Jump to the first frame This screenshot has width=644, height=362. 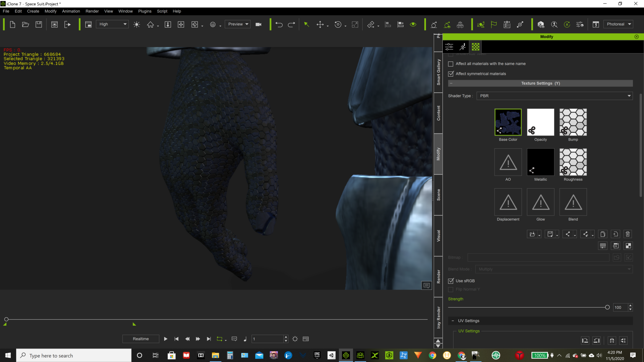tap(176, 339)
